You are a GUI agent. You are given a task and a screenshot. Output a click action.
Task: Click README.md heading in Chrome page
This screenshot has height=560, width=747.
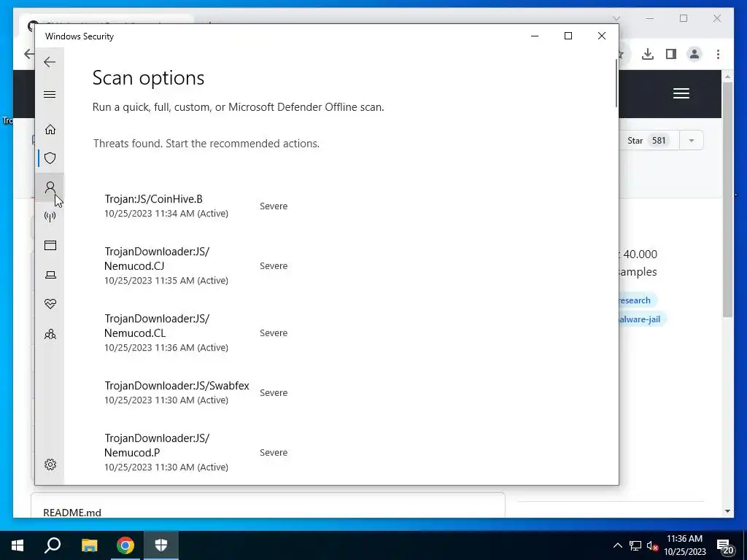tap(72, 513)
